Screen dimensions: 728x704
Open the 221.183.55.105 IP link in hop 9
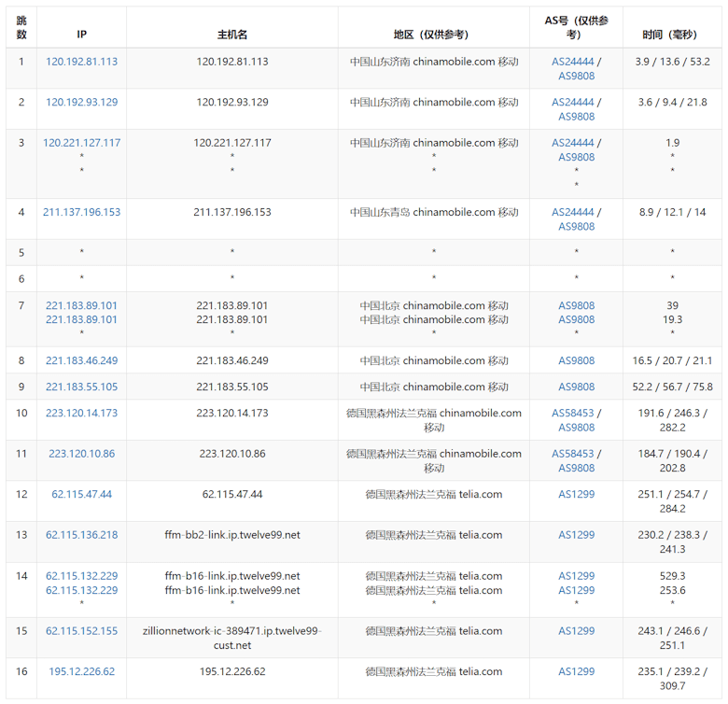coord(81,387)
